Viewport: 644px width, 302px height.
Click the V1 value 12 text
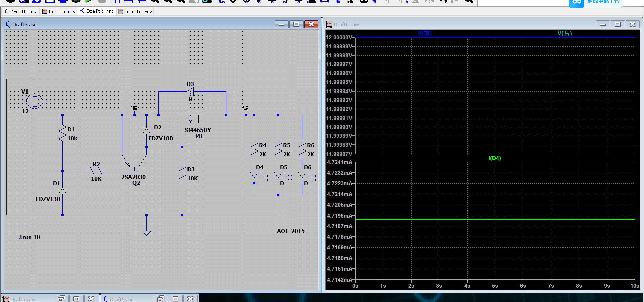pos(25,111)
